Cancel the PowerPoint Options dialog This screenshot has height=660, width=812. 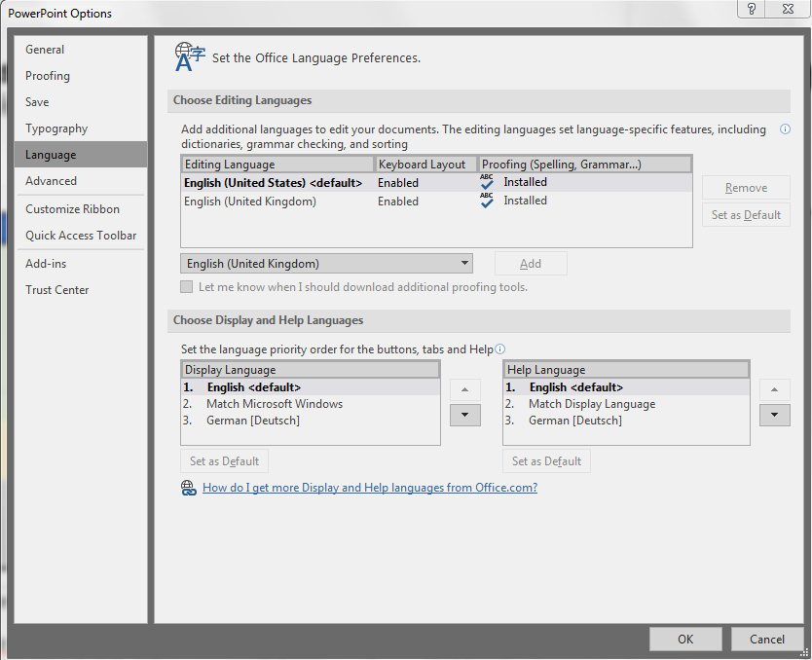tap(767, 640)
